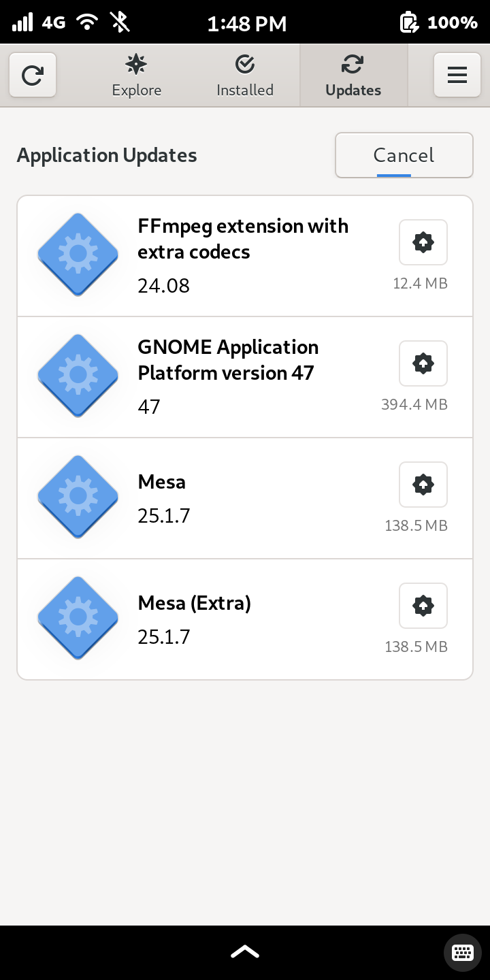Click the Wi-Fi status icon
This screenshot has height=980, width=490.
click(x=87, y=22)
